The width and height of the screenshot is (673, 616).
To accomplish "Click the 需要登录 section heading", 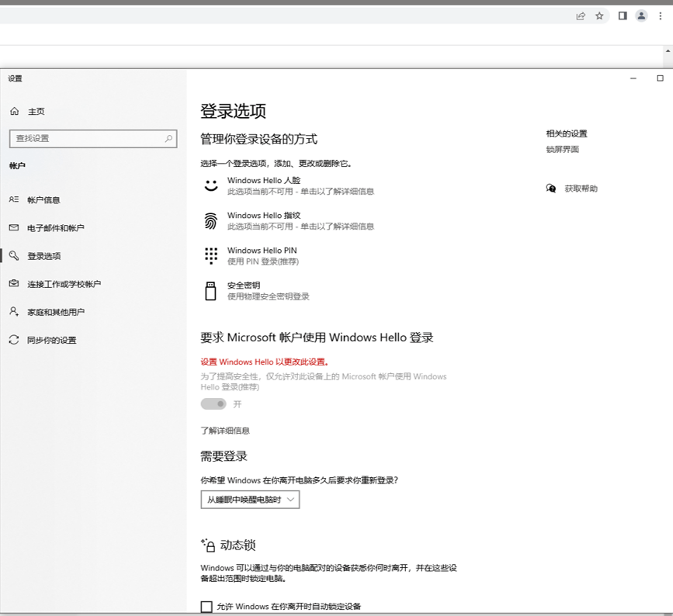I will pos(224,456).
